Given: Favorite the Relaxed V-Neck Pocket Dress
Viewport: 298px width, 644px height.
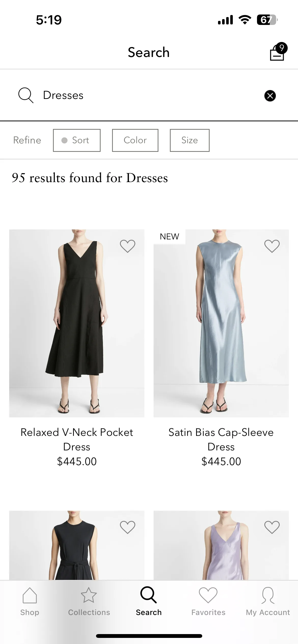Looking at the screenshot, I should [128, 246].
